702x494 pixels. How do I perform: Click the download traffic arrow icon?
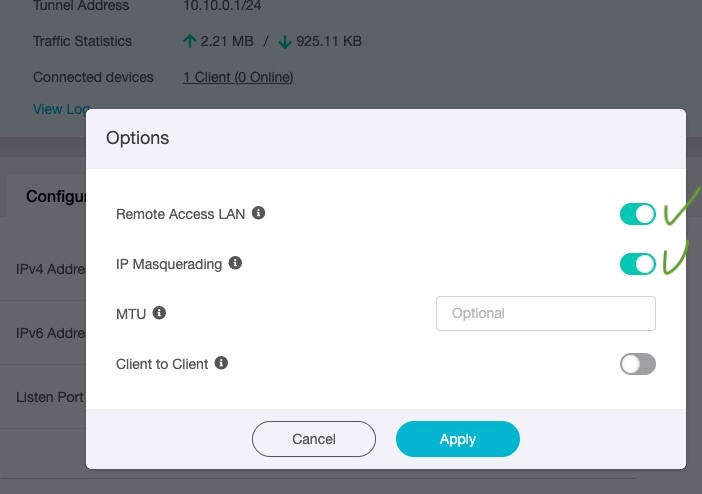click(x=285, y=42)
